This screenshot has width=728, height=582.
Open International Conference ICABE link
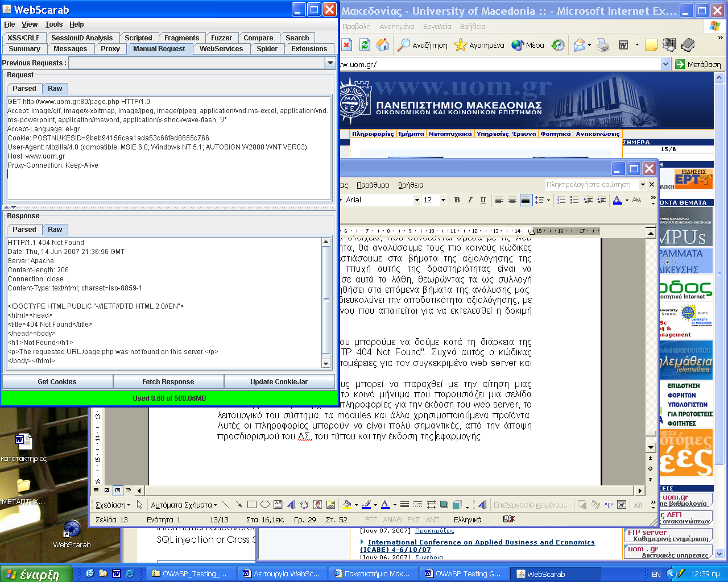[478, 546]
